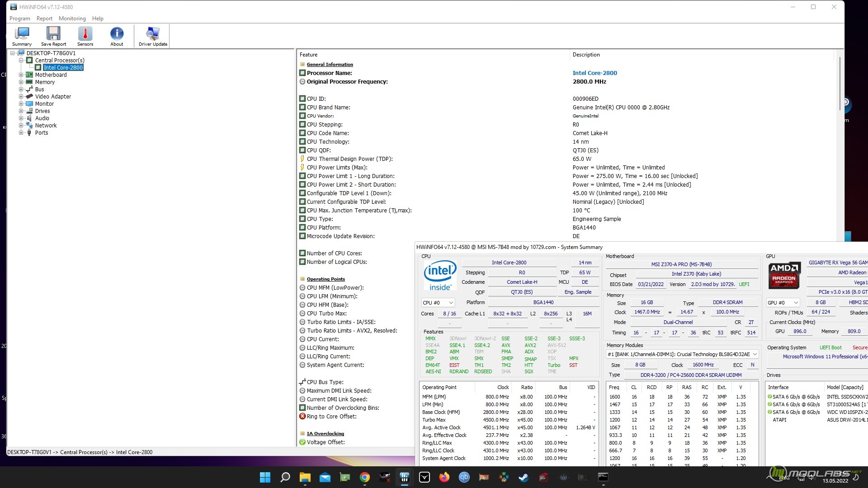
Task: Open the Mail app from taskbar
Action: tap(325, 477)
